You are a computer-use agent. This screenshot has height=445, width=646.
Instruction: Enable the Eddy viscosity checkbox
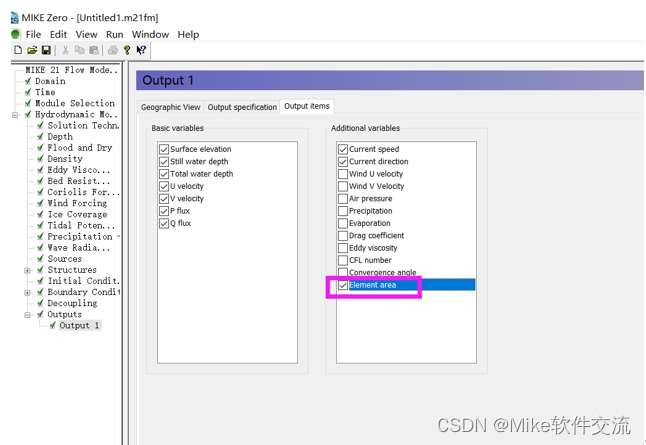point(343,248)
